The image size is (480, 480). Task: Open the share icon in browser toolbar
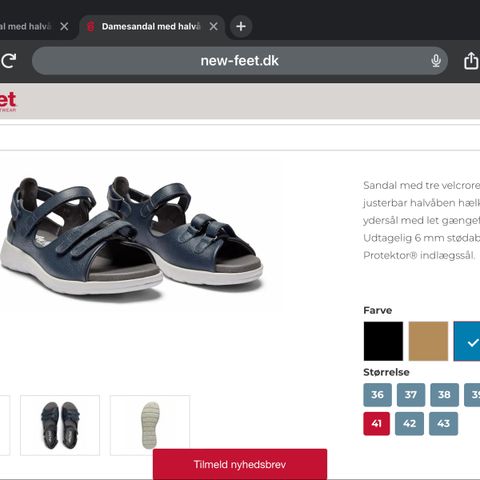click(x=471, y=61)
